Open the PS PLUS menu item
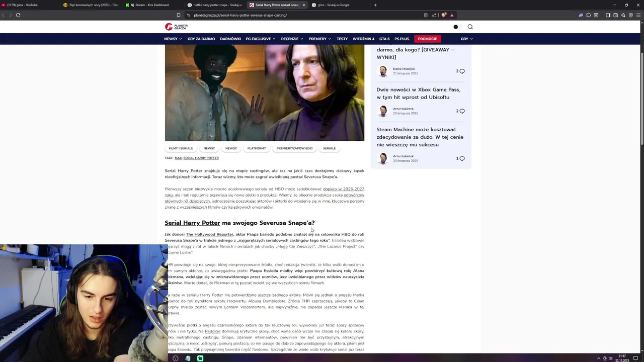644x362 pixels. coord(402,39)
